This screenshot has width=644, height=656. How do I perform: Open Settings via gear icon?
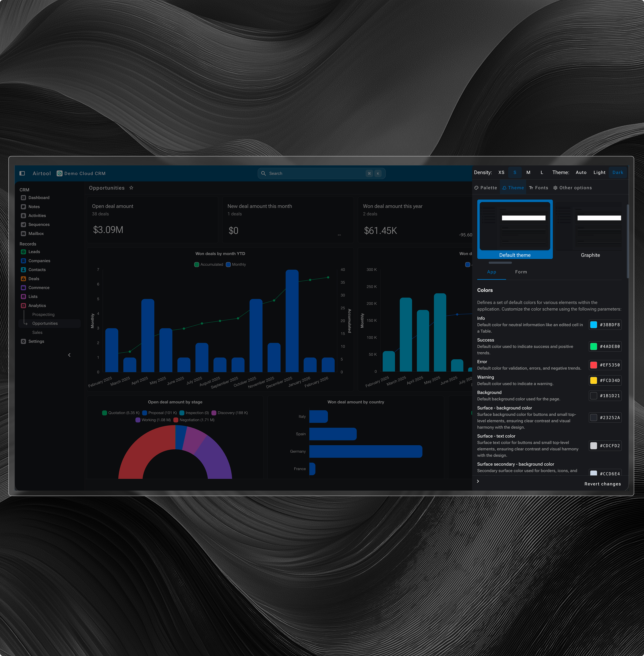click(x=23, y=342)
